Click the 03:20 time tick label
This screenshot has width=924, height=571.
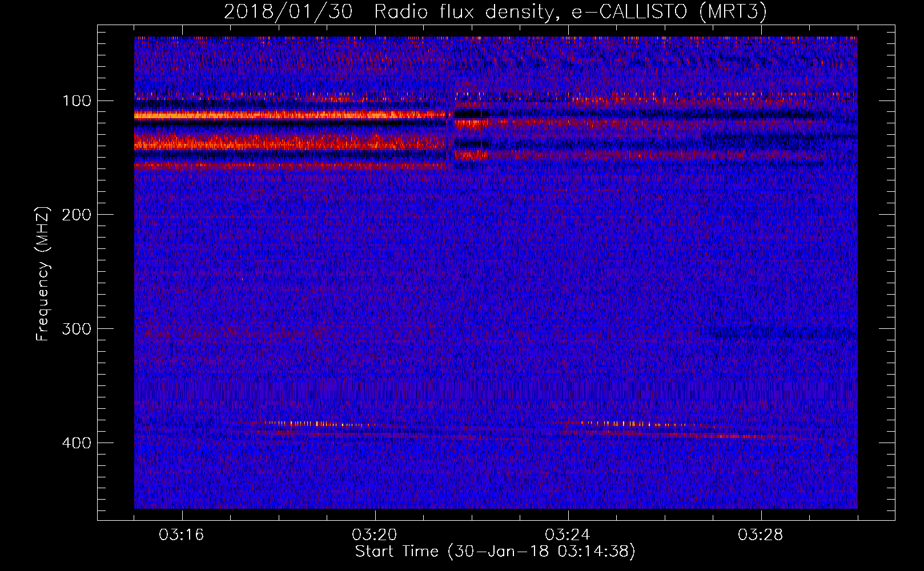coord(375,534)
